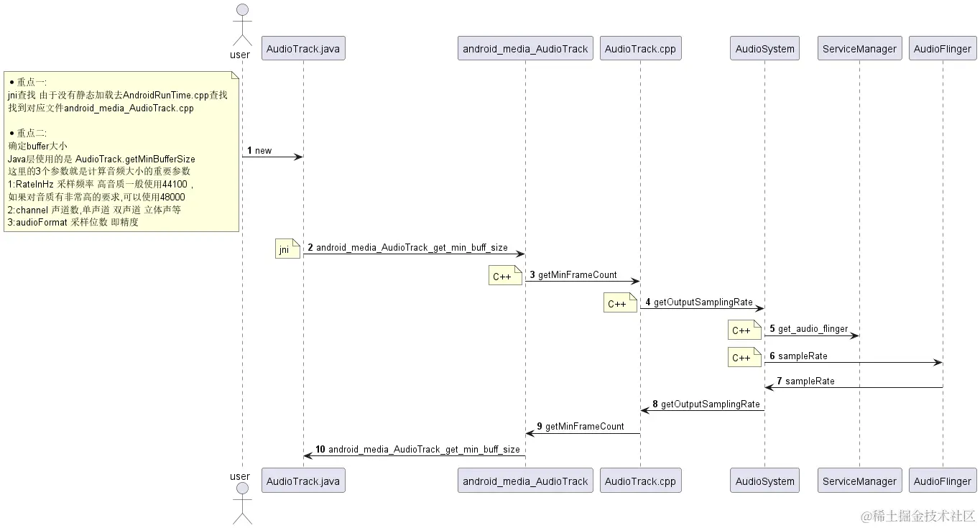Click the bottom AudioTrack.java participant box
The height and width of the screenshot is (528, 980).
click(303, 481)
